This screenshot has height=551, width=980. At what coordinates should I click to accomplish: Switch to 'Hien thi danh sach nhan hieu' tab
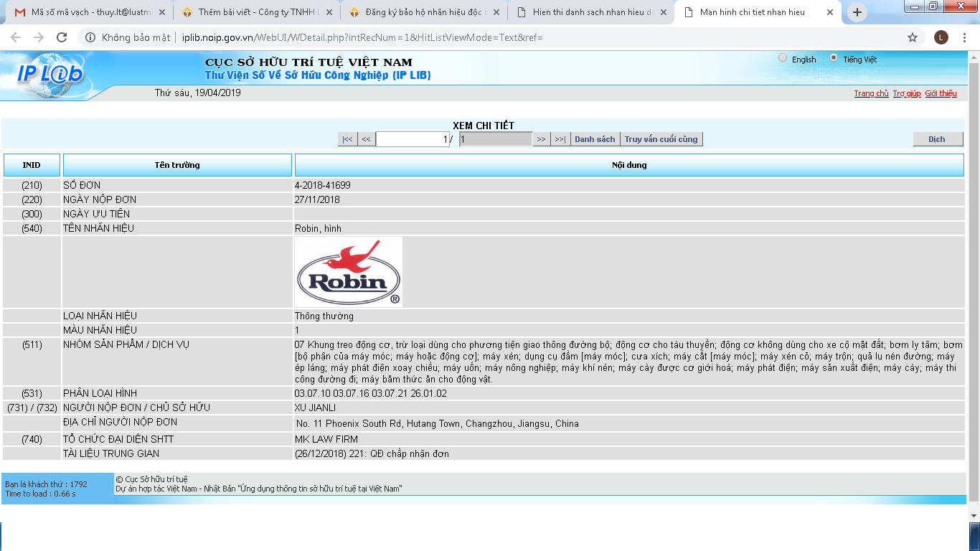590,12
